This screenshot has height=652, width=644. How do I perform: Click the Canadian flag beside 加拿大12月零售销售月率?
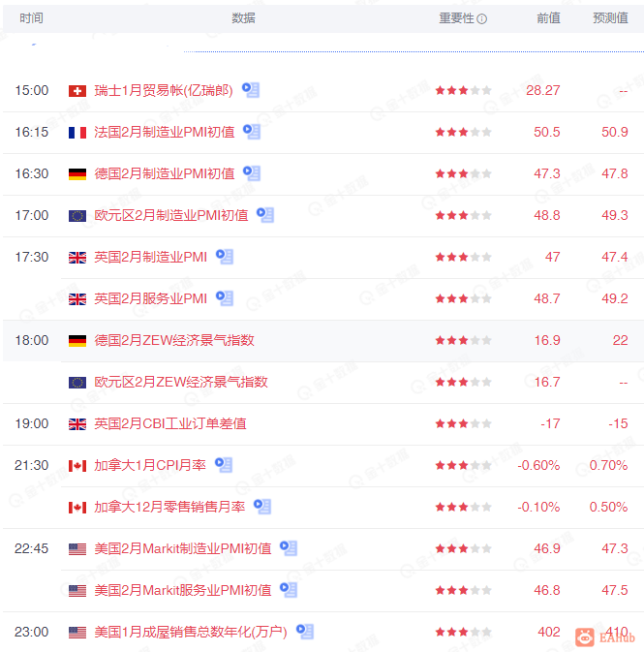pyautogui.click(x=77, y=508)
